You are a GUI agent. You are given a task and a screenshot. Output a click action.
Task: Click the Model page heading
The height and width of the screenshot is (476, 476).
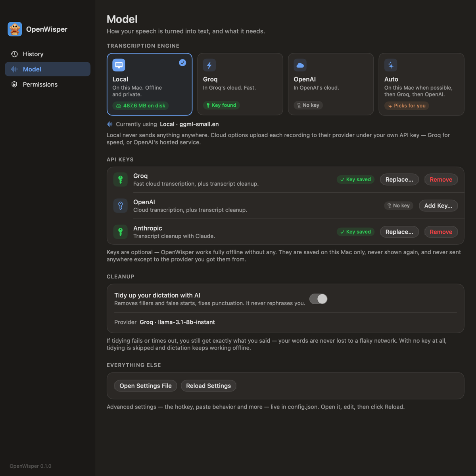(122, 19)
